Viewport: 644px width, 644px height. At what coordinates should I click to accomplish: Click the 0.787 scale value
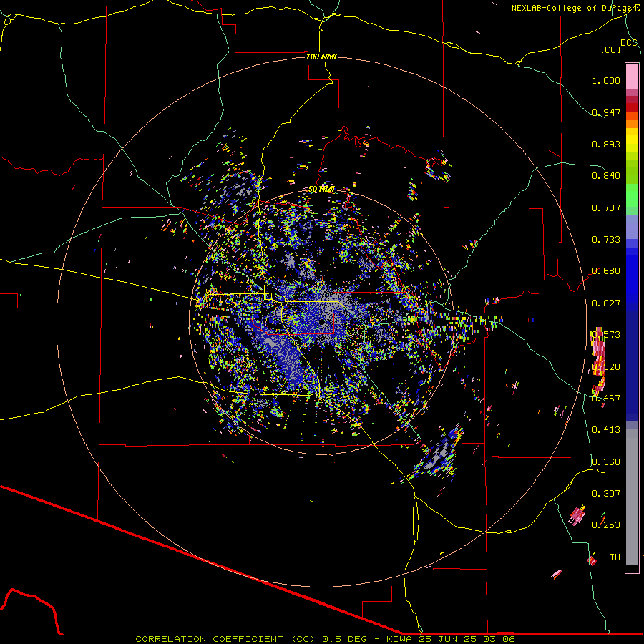tap(606, 208)
